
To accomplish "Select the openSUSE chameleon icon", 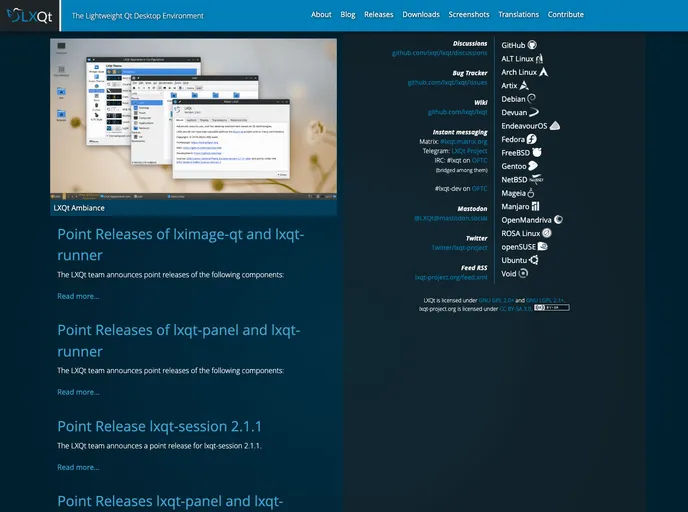I will click(x=543, y=246).
